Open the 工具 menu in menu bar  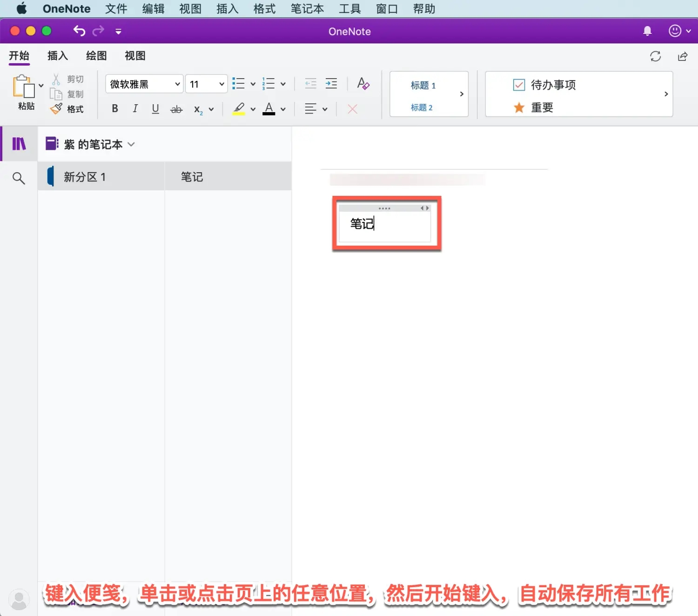click(349, 8)
